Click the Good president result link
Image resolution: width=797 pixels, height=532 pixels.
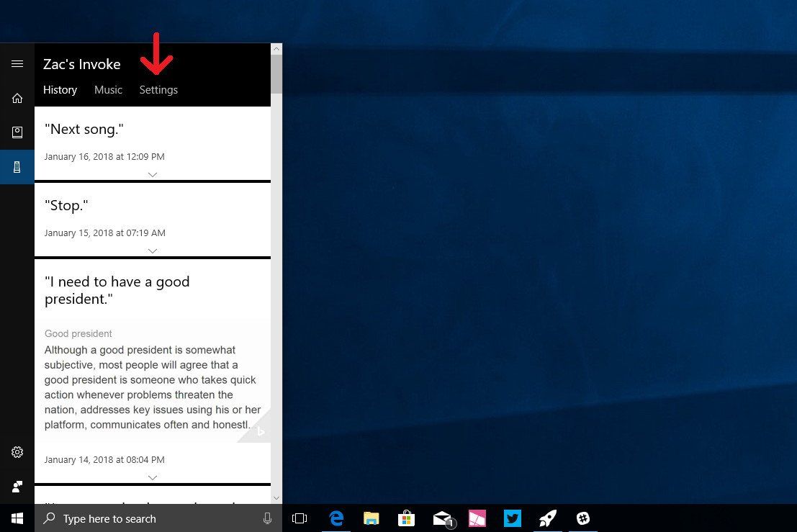tap(78, 333)
